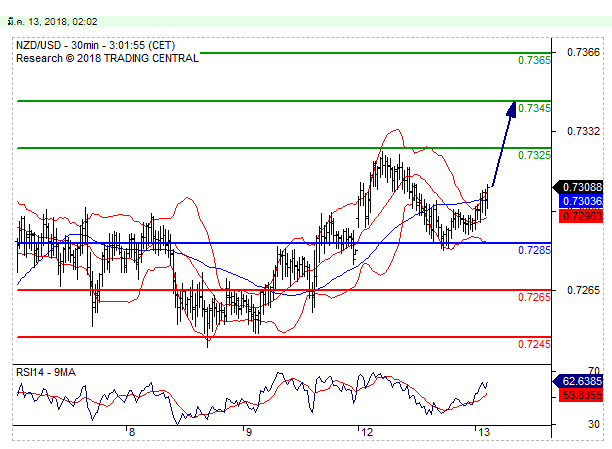Click the 0.7332 price axis value
The image size is (612, 449).
pyautogui.click(x=583, y=131)
